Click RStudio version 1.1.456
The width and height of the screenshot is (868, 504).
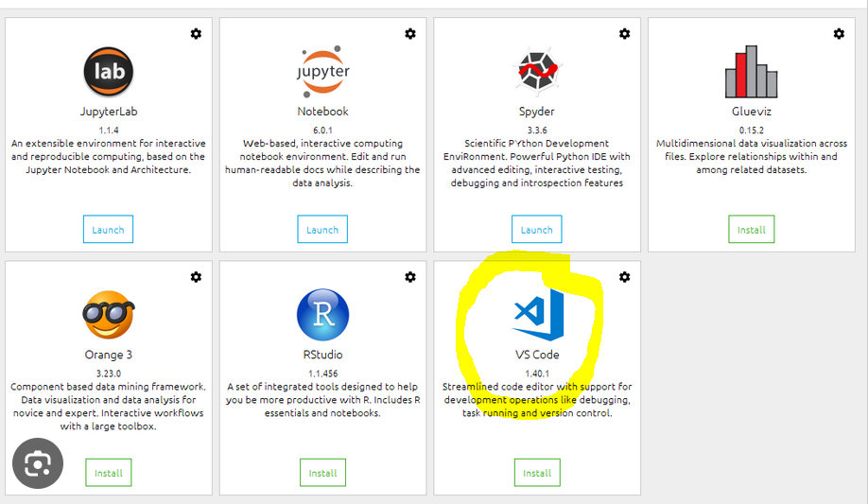click(322, 374)
